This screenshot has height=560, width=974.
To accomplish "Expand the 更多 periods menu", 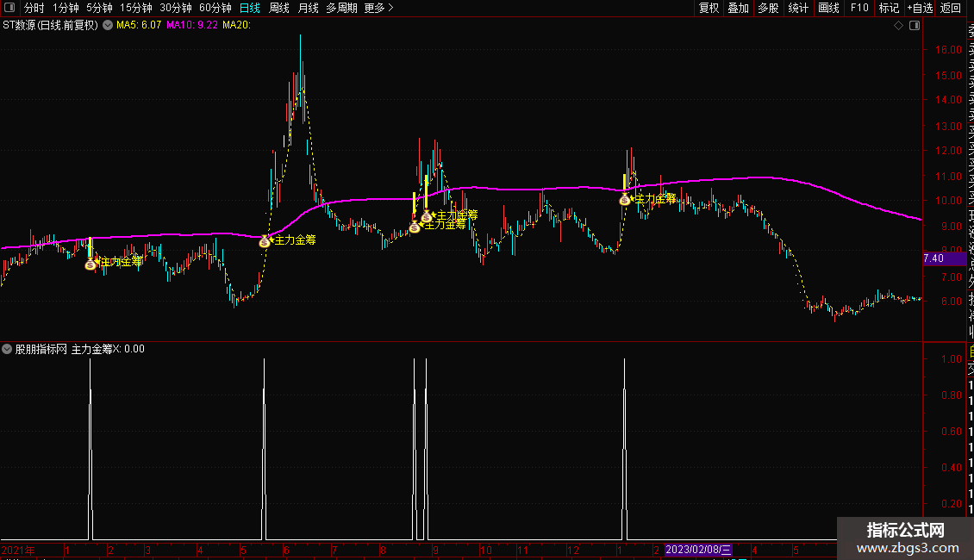I will 379,8.
